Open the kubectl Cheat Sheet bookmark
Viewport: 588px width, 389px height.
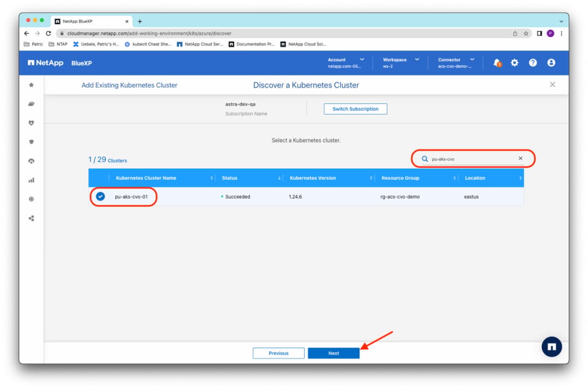pos(148,44)
